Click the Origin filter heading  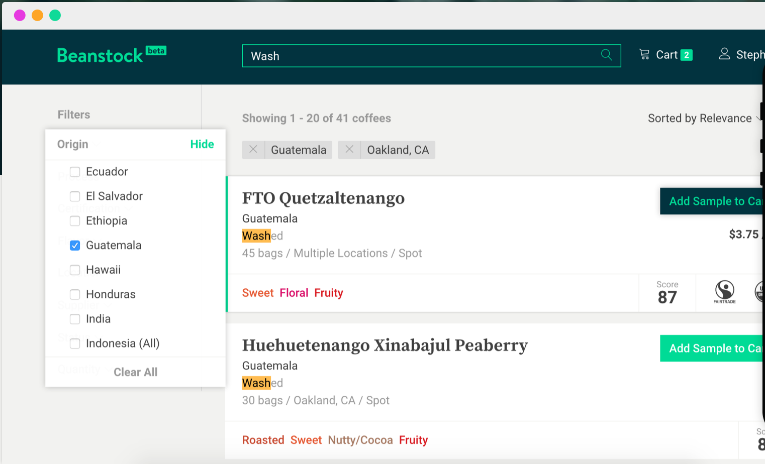(73, 144)
